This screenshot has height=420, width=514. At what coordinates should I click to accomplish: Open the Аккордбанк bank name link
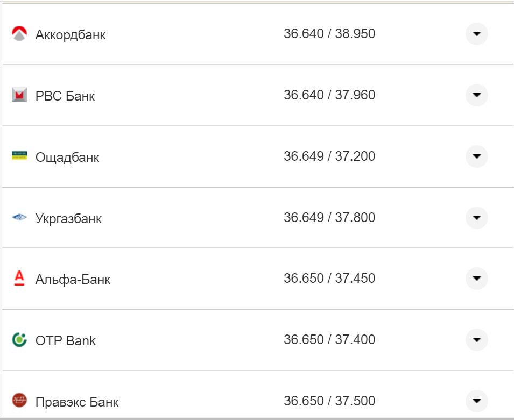click(x=71, y=35)
